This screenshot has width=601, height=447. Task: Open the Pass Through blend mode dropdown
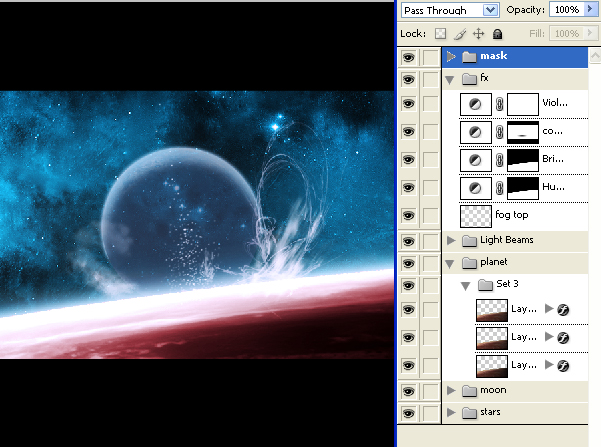point(490,10)
